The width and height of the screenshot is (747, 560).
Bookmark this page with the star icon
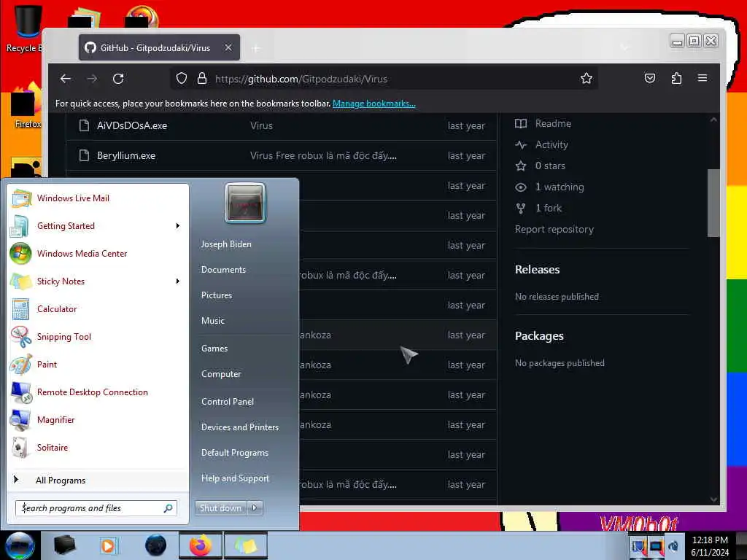(587, 79)
